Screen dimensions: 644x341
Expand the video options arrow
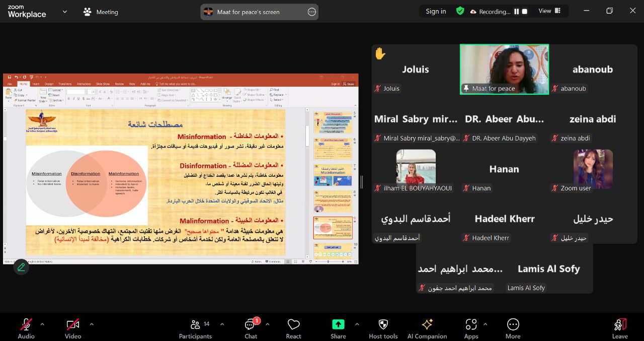pyautogui.click(x=91, y=324)
